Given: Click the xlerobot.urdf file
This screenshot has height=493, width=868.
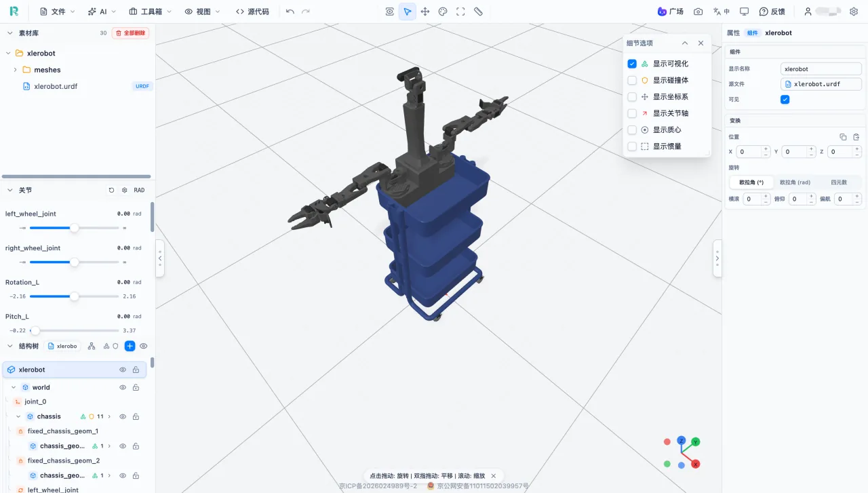Looking at the screenshot, I should click(56, 87).
